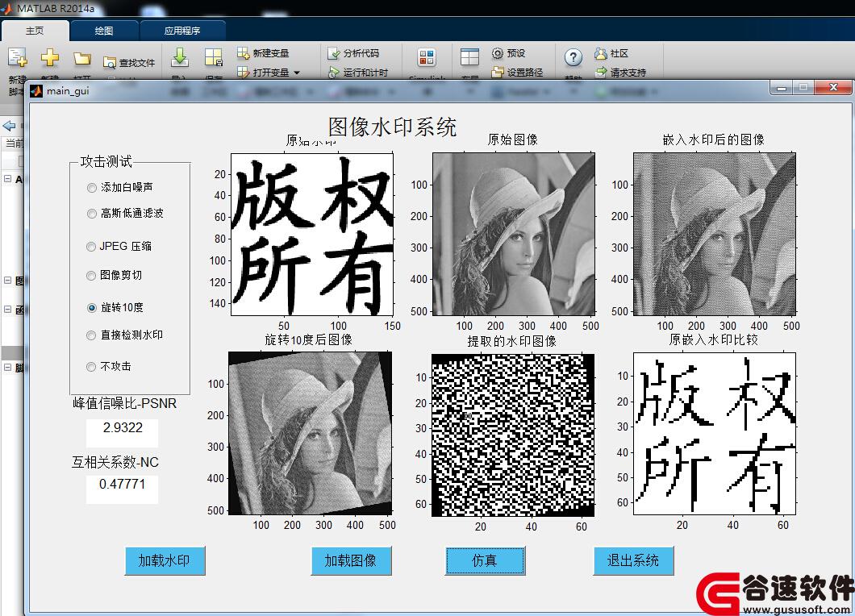855x616 pixels.
Task: Click the Help question mark icon
Action: point(573,57)
